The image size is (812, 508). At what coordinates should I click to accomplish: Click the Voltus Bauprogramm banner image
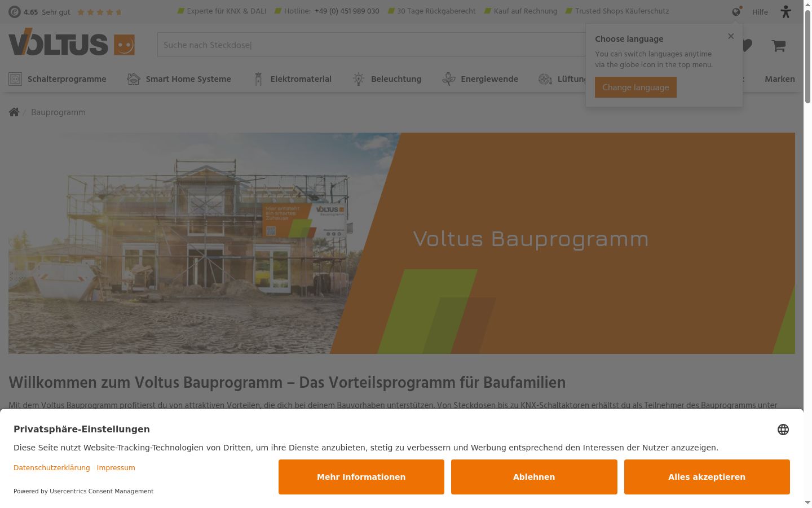click(x=401, y=243)
